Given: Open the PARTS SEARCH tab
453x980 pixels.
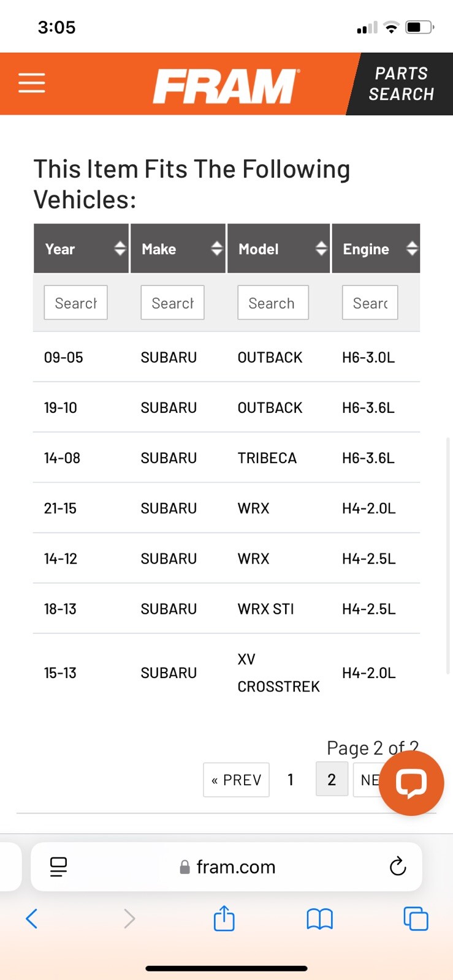Looking at the screenshot, I should tap(401, 84).
